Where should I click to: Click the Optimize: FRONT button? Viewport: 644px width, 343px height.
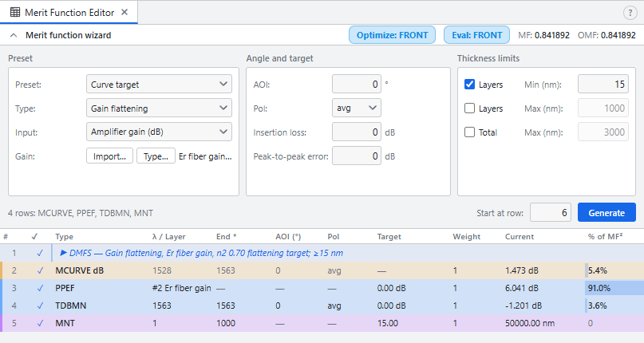coord(393,35)
